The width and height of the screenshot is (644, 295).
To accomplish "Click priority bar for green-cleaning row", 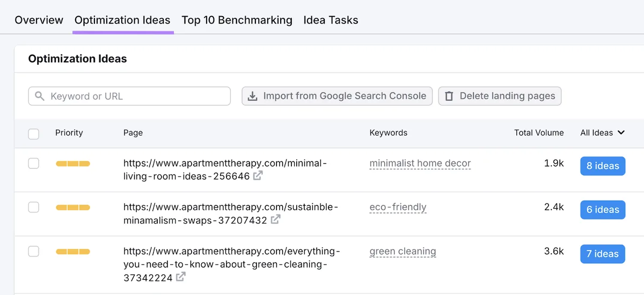I will click(73, 252).
